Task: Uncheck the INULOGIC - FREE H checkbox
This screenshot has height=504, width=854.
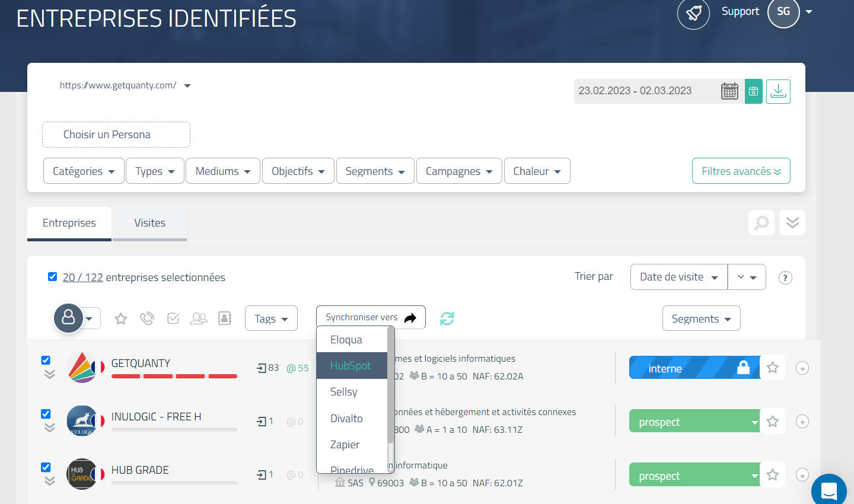Action: point(46,414)
